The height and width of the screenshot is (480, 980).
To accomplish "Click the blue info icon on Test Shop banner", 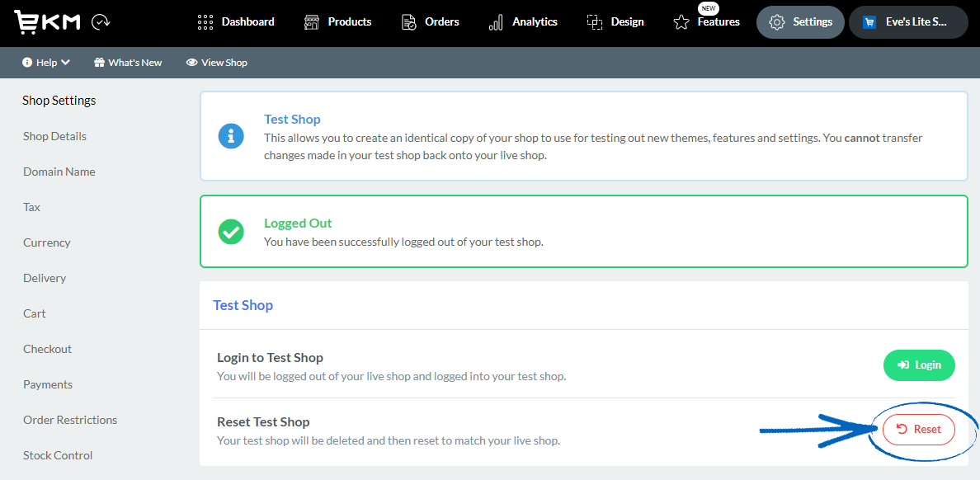I will click(231, 136).
